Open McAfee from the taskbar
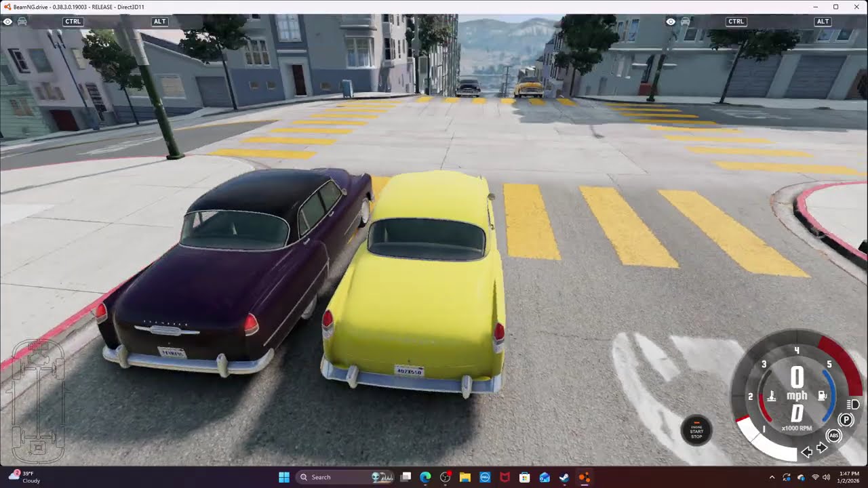The image size is (868, 488). (505, 477)
